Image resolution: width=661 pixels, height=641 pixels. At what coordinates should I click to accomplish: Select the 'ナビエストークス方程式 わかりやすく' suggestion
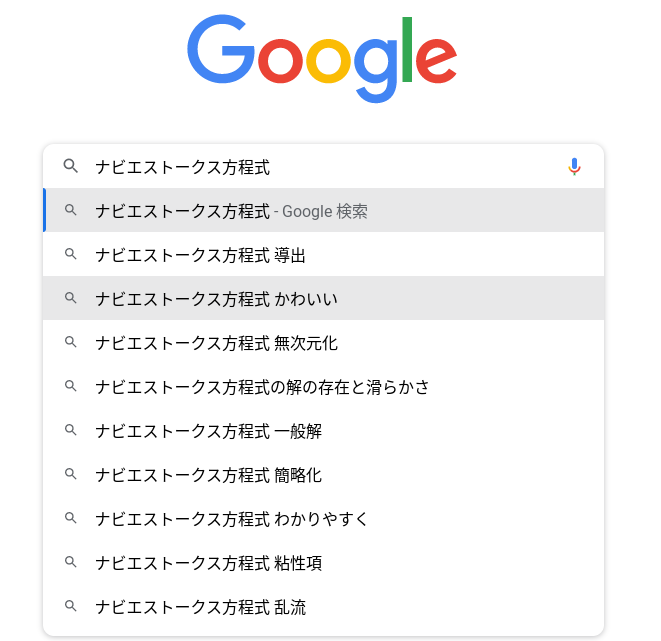point(232,519)
